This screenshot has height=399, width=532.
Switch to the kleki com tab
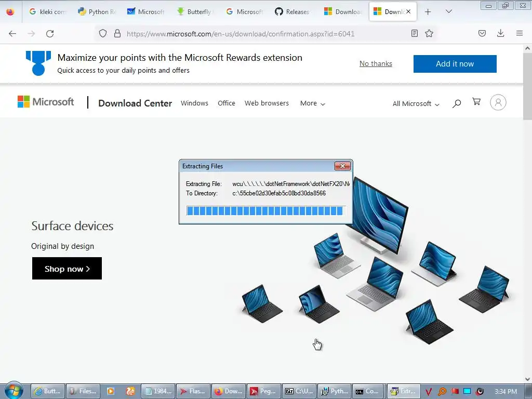click(47, 11)
